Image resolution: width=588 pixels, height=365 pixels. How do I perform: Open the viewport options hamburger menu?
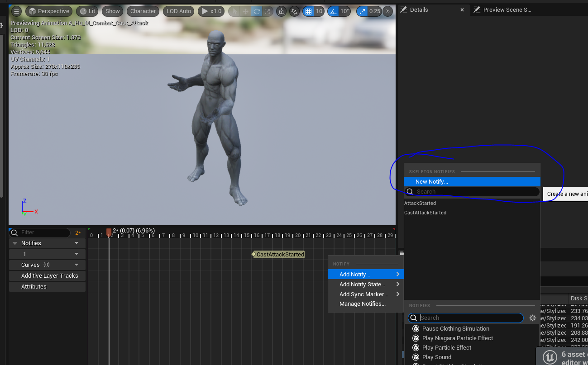tap(16, 11)
